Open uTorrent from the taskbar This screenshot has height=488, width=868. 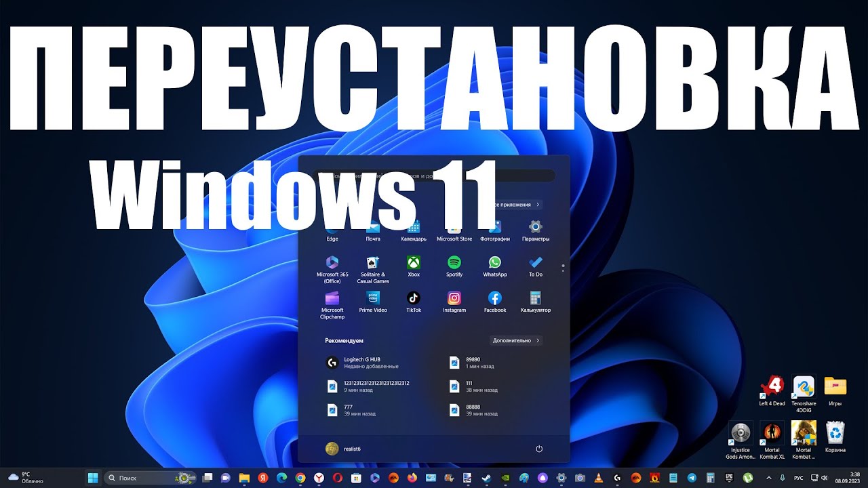point(747,478)
